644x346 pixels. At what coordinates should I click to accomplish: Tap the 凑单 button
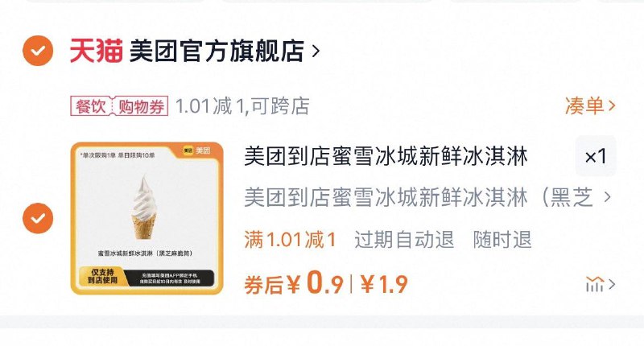(x=584, y=106)
